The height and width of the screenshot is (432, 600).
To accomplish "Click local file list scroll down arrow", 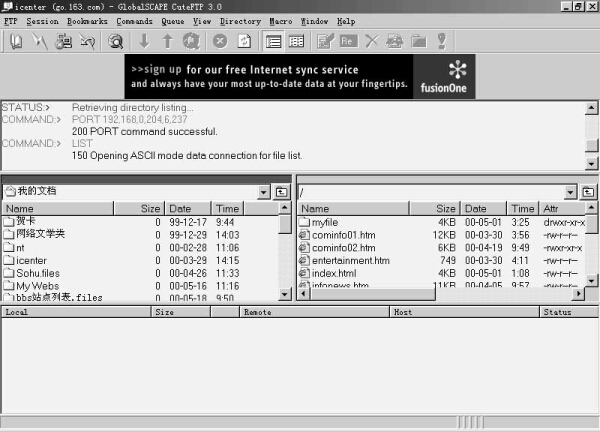I will coord(284,294).
